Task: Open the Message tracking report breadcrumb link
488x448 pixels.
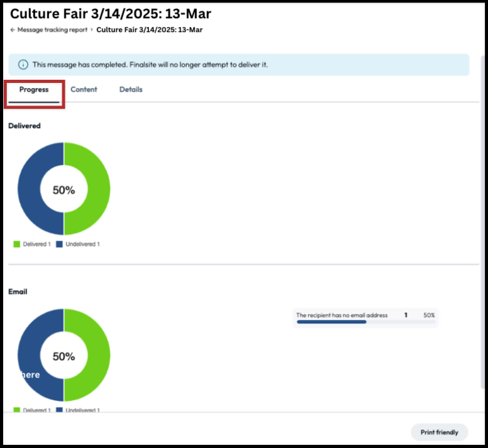Action: tap(52, 30)
